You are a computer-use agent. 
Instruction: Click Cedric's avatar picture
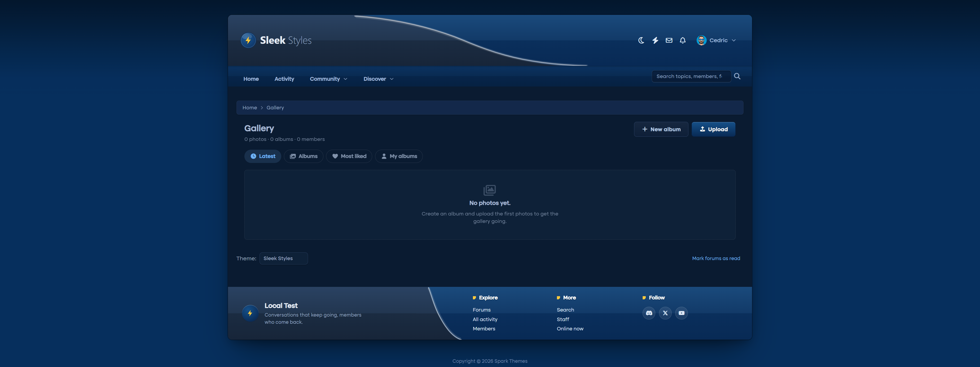click(701, 40)
